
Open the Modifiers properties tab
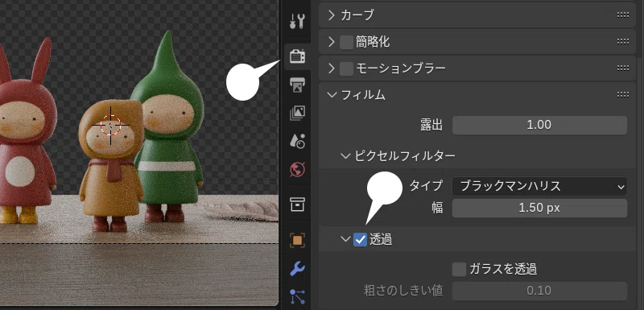(x=297, y=269)
